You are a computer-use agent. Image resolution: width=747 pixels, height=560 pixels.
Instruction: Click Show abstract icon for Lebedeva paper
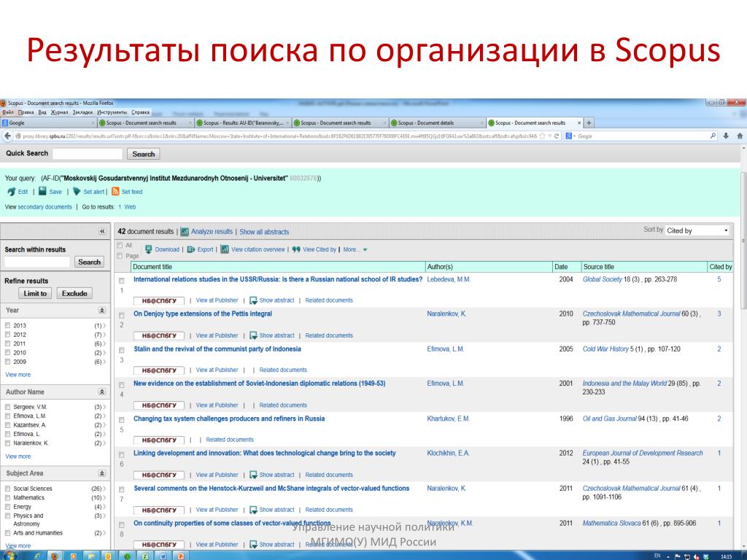pyautogui.click(x=253, y=300)
